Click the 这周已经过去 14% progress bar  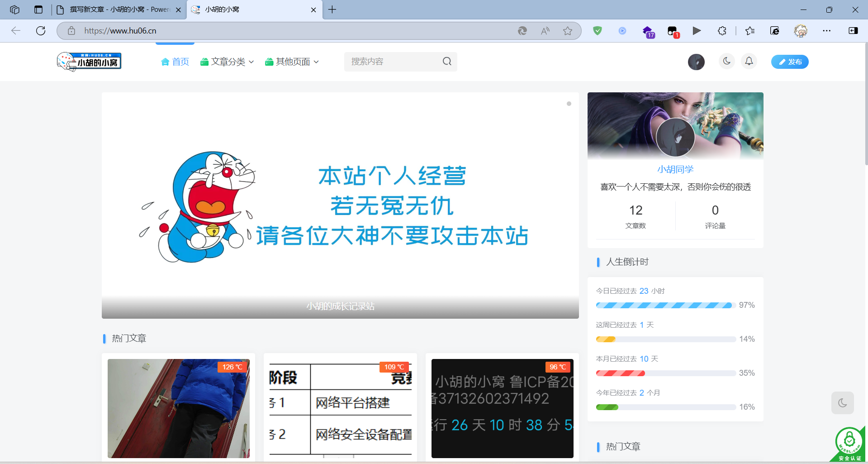coord(666,339)
